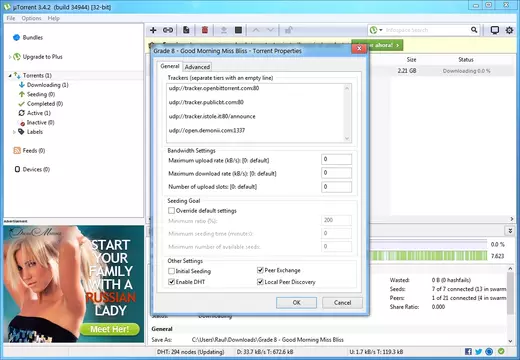Screen dimensions: 520x360
Task: Collapse the Torrents tree in sidebar
Action: coord(10,76)
